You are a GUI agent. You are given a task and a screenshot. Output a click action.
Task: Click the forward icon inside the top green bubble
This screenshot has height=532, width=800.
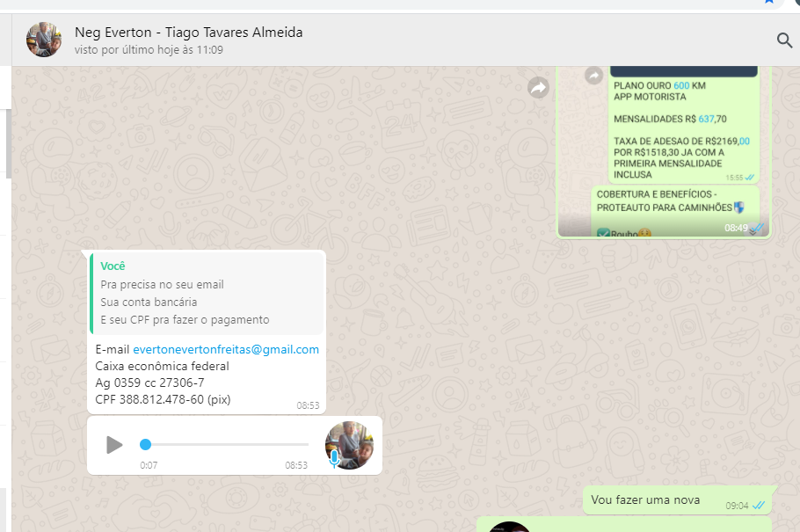(594, 77)
